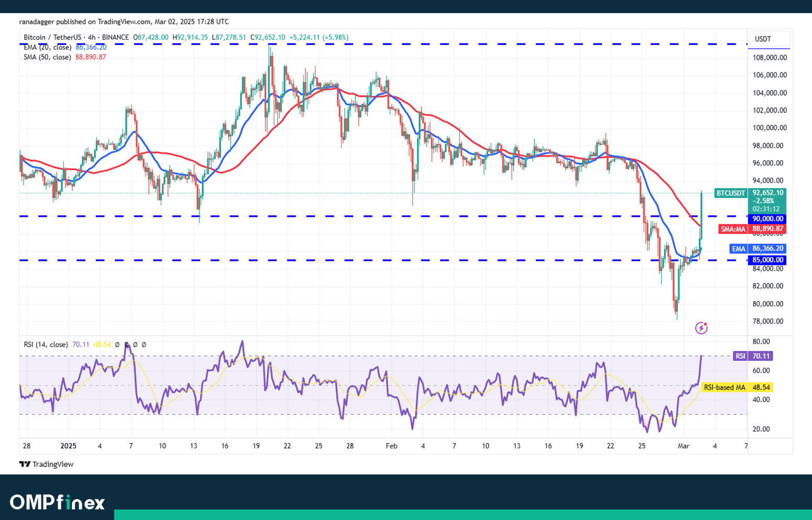
Task: Toggle the RSI (14, close) indicator legend
Action: [46, 345]
